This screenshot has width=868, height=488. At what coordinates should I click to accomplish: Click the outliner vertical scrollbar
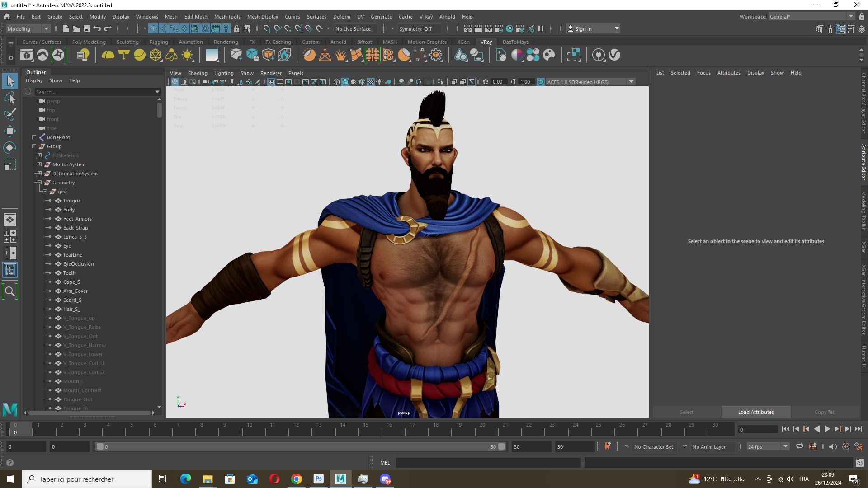tap(159, 111)
